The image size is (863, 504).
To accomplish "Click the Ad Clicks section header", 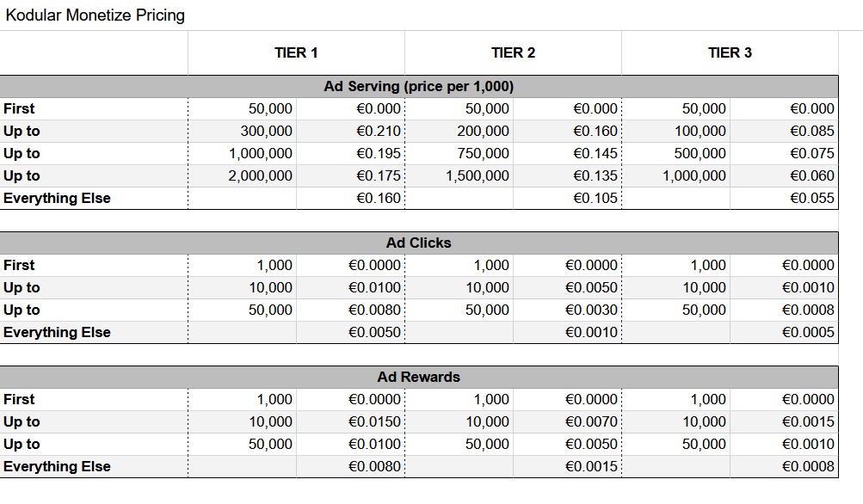I will click(x=418, y=243).
